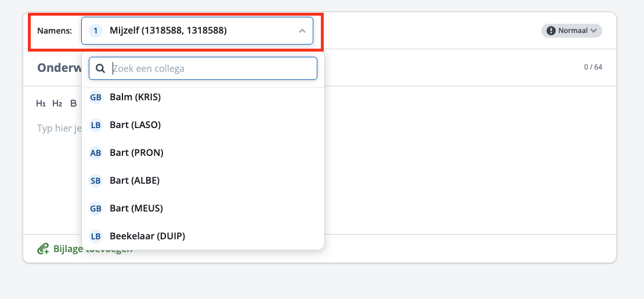Apply the H2 heading format
Screen dimensions: 644x299
(57, 104)
